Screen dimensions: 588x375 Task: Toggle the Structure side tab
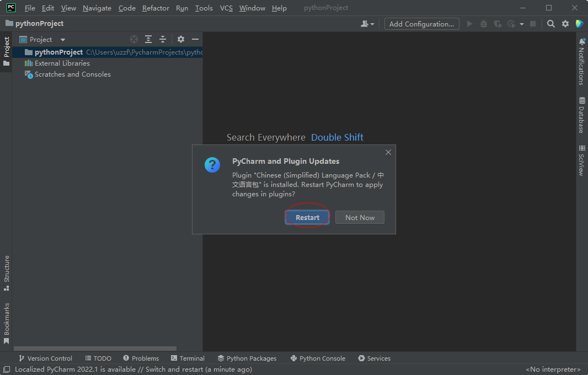pos(7,273)
